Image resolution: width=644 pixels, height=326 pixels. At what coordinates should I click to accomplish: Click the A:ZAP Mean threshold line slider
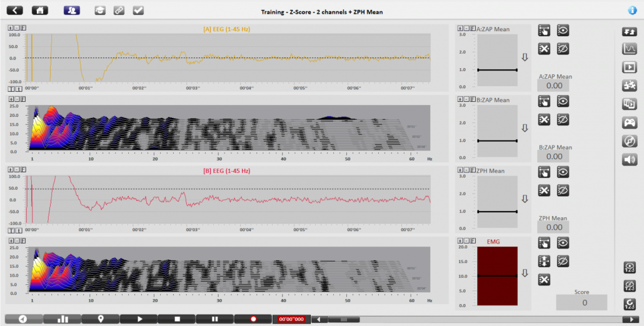[x=497, y=70]
